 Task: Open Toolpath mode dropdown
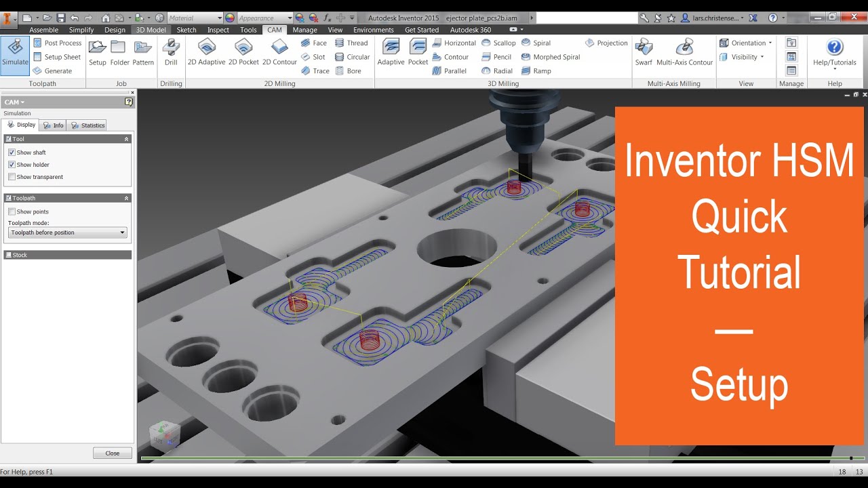click(x=68, y=232)
